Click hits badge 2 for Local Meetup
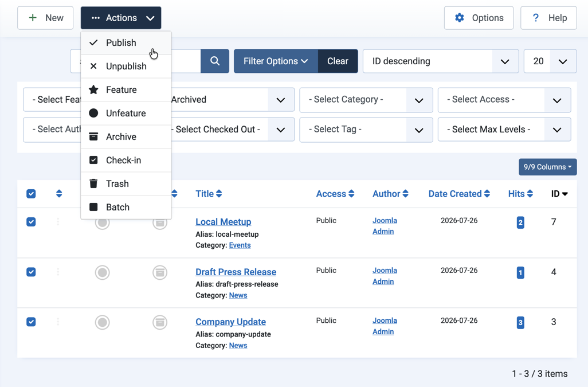The height and width of the screenshot is (387, 588). [520, 222]
